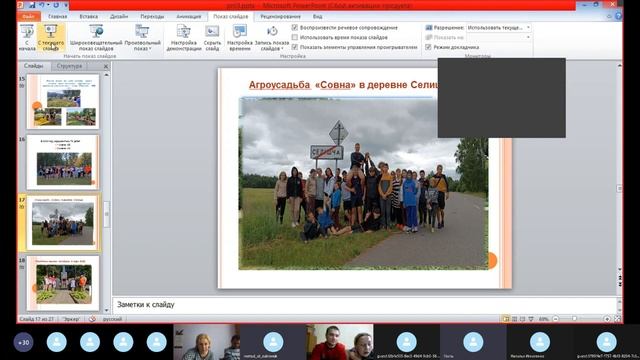640x360 pixels.
Task: Click Fit slide to window icon
Action: [x=617, y=319]
